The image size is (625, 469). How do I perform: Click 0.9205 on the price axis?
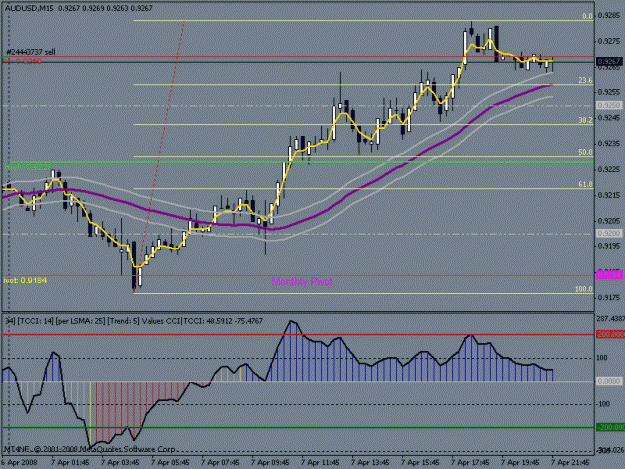pos(609,221)
